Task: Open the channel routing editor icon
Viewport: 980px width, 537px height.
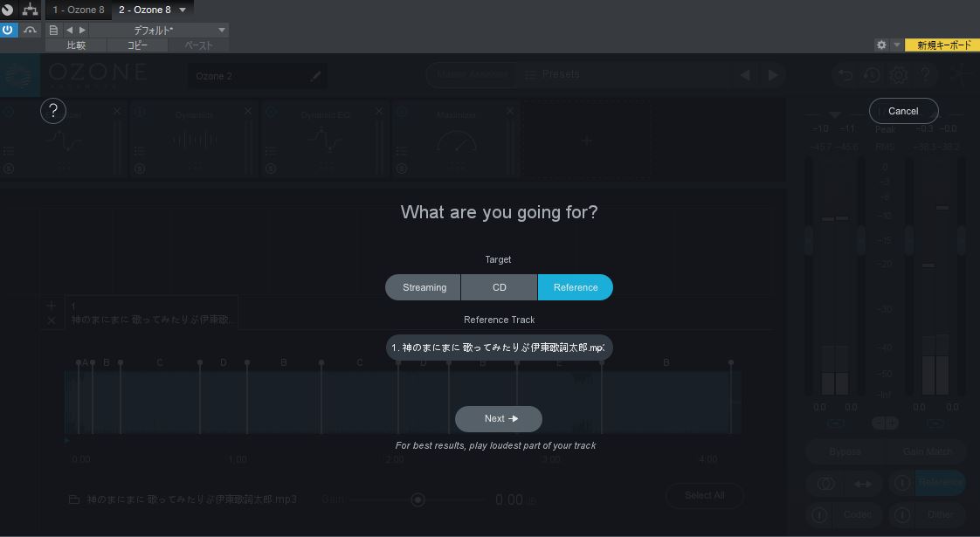Action: pos(30,10)
